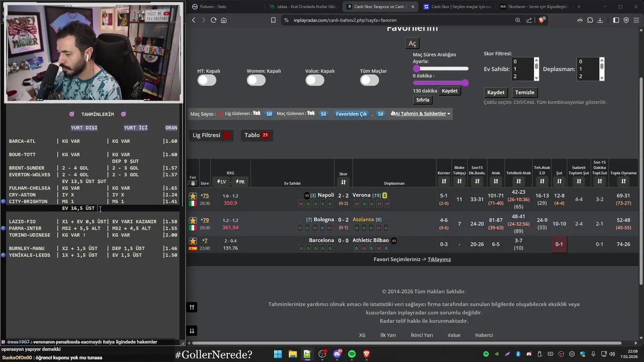
Task: Open the zoom magnifier in address bar
Action: click(518, 20)
